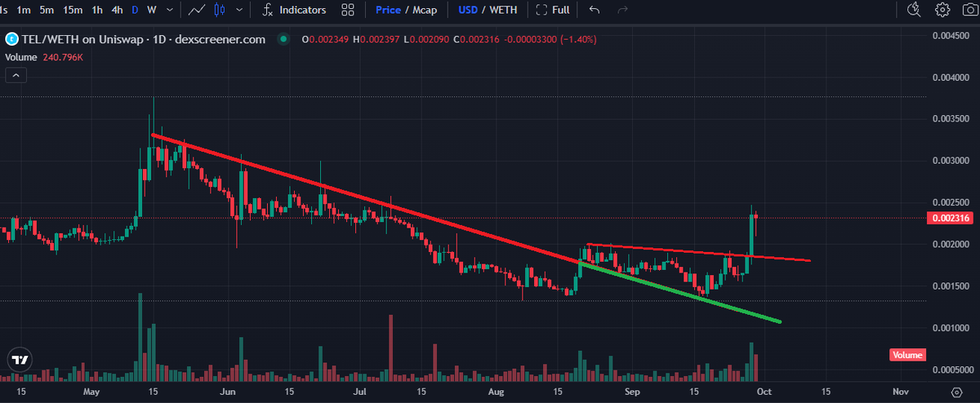Click the red Volume axis label
Image resolution: width=980 pixels, height=403 pixels.
pyautogui.click(x=906, y=355)
